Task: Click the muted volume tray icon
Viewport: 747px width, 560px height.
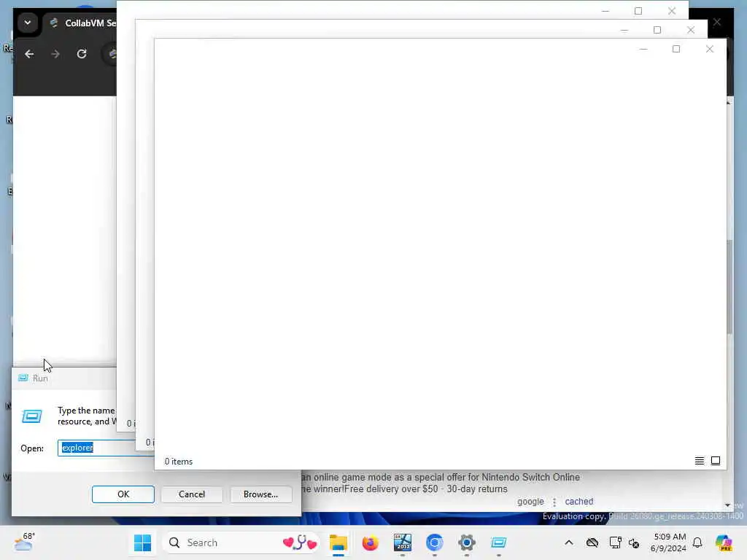Action: tap(634, 542)
